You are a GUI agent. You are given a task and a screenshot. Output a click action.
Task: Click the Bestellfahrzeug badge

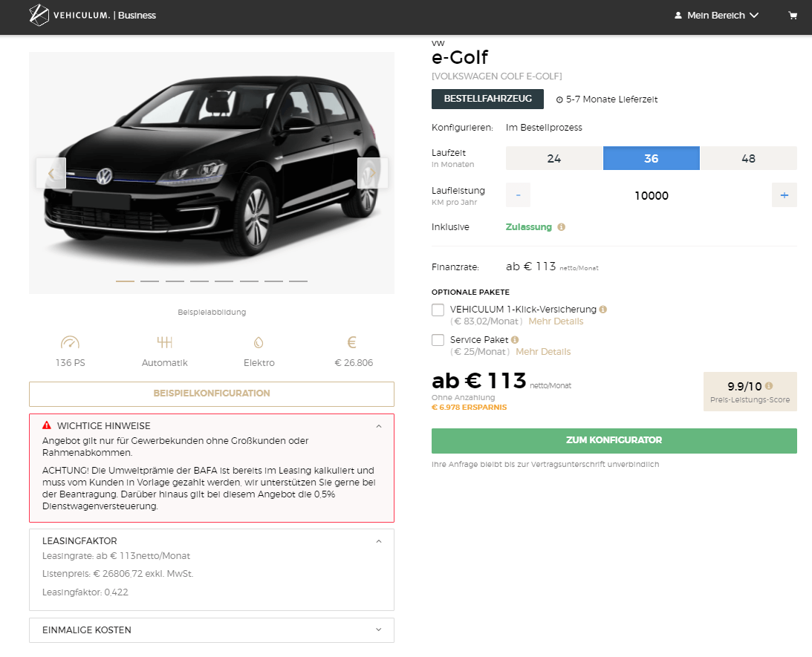[x=488, y=99]
